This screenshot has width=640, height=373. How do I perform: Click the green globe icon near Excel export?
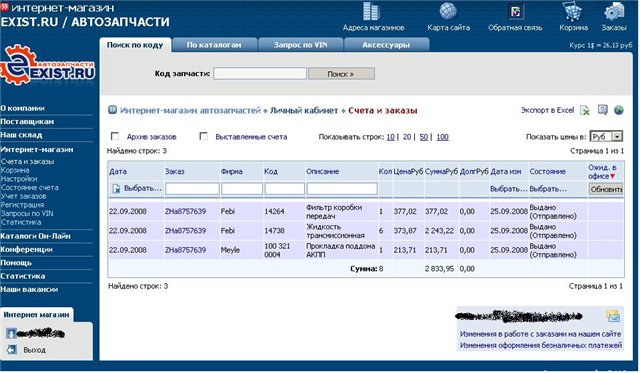click(619, 110)
